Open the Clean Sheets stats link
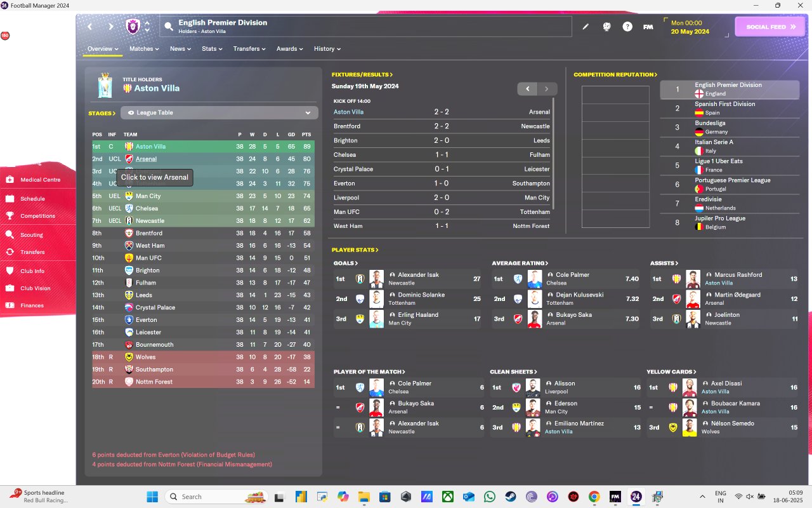This screenshot has height=508, width=812. tap(513, 372)
